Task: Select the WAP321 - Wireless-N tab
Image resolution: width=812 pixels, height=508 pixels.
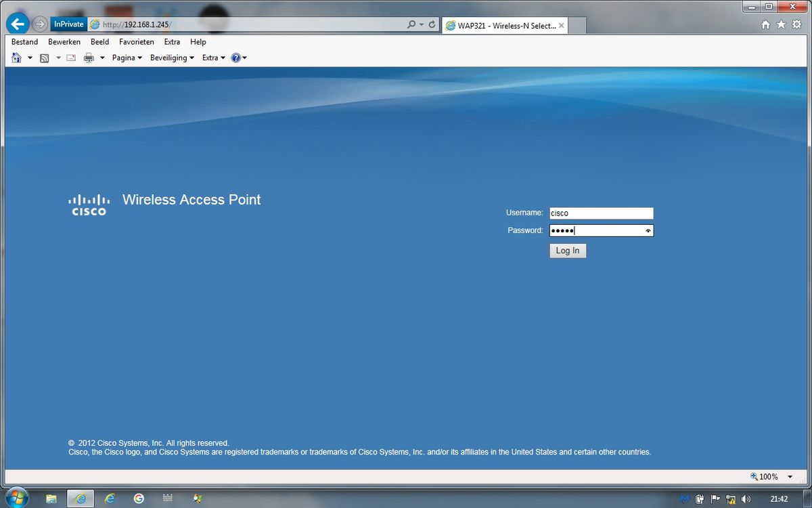Action: coord(505,26)
